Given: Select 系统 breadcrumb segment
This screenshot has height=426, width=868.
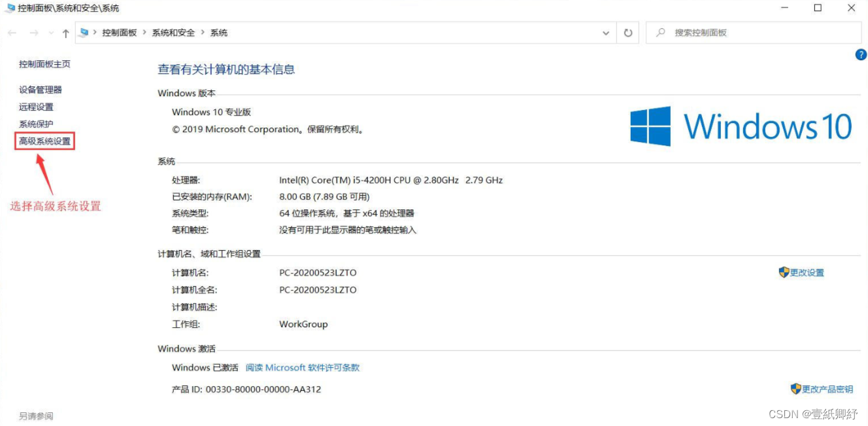Looking at the screenshot, I should click(219, 33).
